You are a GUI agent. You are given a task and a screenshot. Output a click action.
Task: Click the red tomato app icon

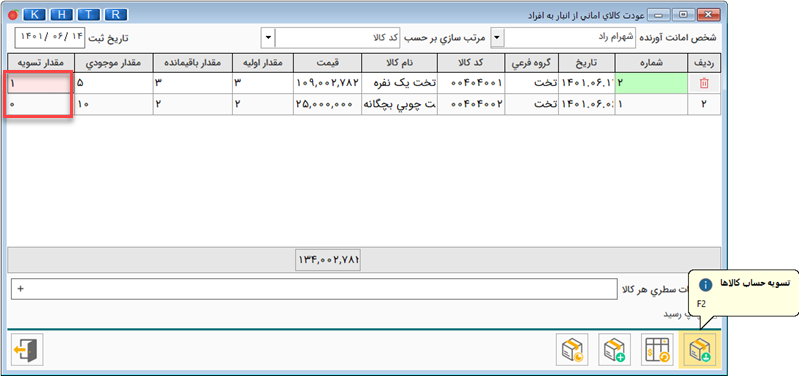pos(13,15)
